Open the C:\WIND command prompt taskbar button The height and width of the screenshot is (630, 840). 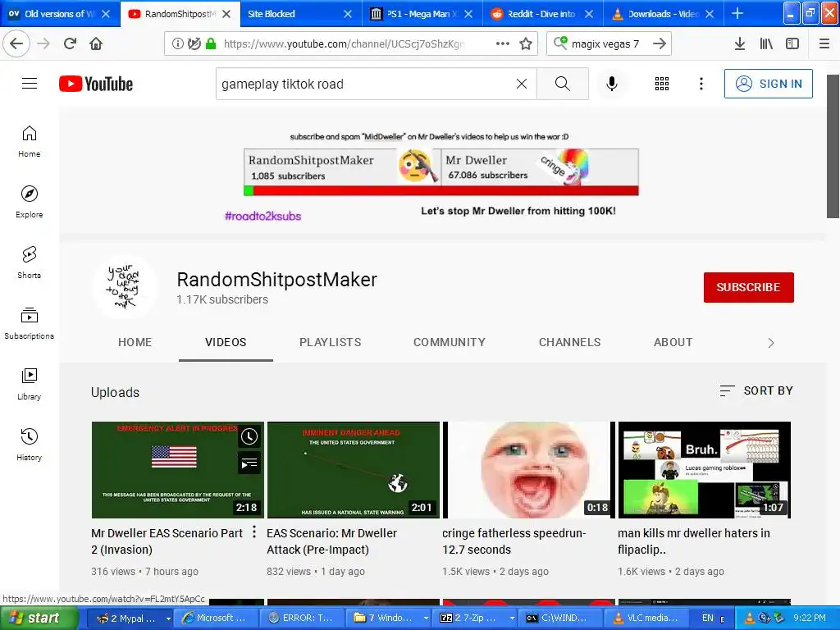click(561, 619)
